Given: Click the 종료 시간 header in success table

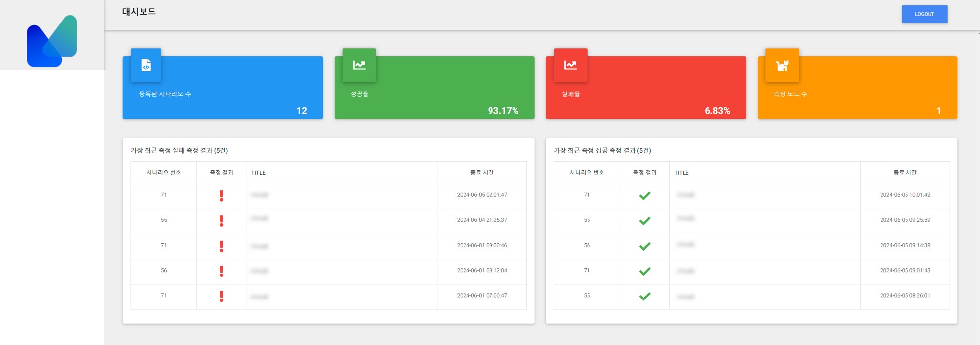Looking at the screenshot, I should (905, 173).
